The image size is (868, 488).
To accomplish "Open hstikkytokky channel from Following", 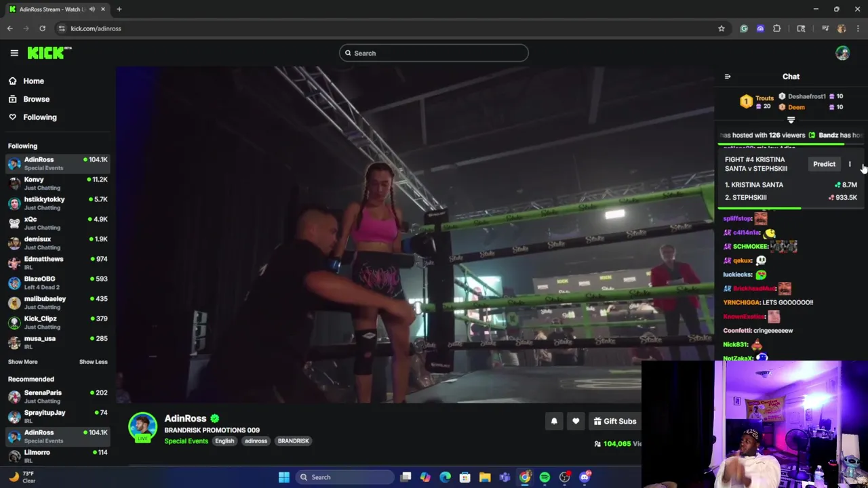I will (58, 203).
